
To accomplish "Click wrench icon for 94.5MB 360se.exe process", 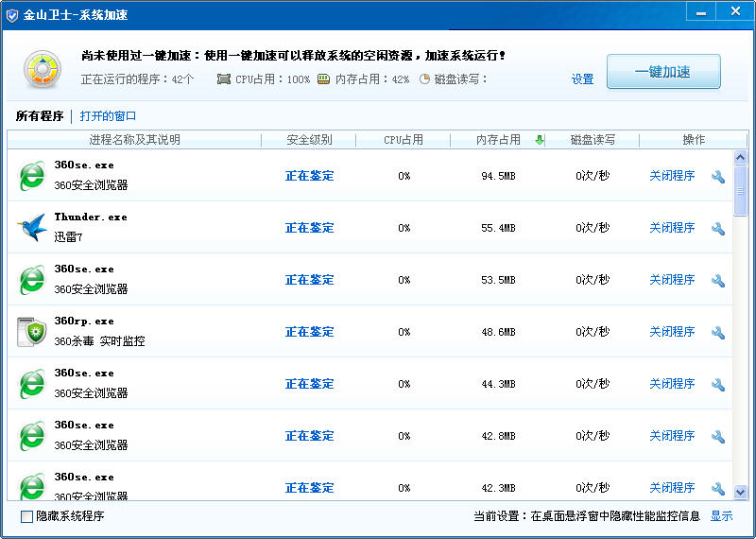I will click(x=718, y=177).
